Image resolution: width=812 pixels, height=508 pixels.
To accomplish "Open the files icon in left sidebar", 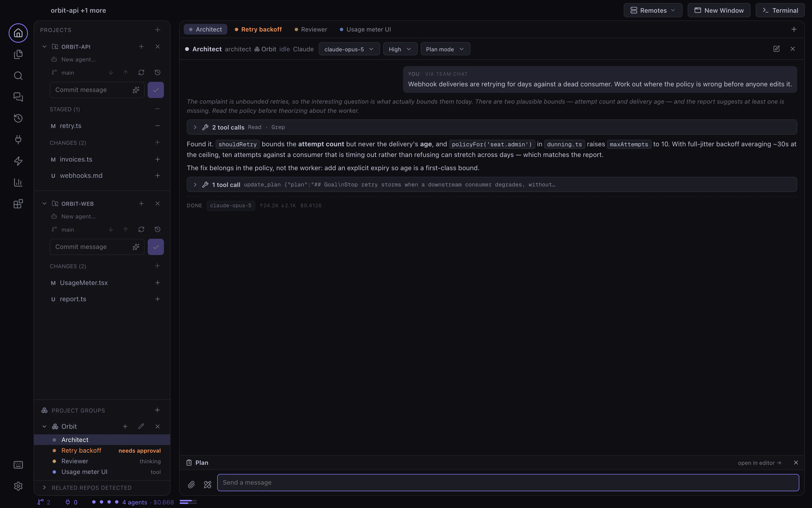I will pyautogui.click(x=18, y=54).
